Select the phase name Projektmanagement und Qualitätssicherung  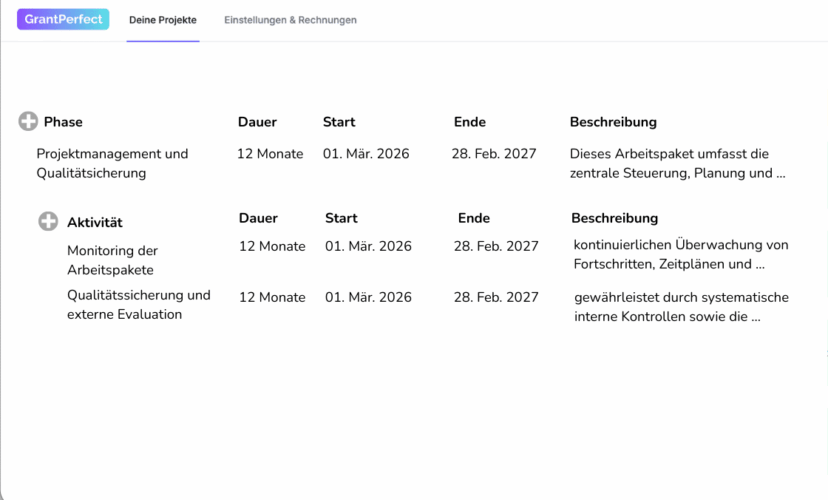[x=112, y=163]
